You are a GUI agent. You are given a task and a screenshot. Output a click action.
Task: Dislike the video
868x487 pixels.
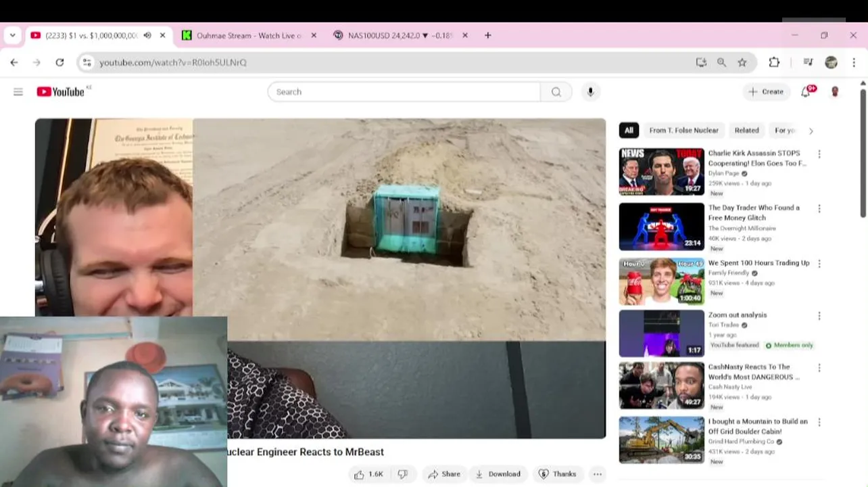pos(403,474)
